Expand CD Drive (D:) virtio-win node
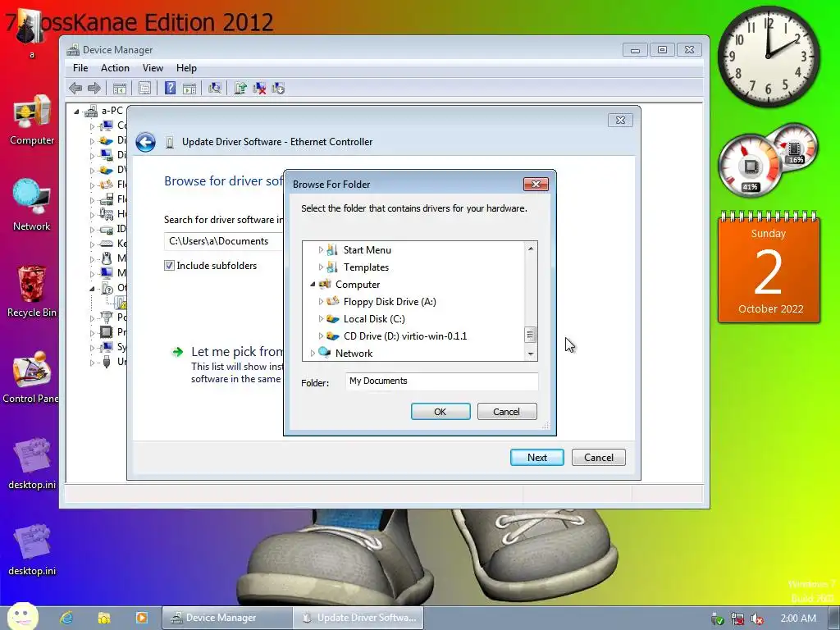The width and height of the screenshot is (840, 630). [x=321, y=336]
